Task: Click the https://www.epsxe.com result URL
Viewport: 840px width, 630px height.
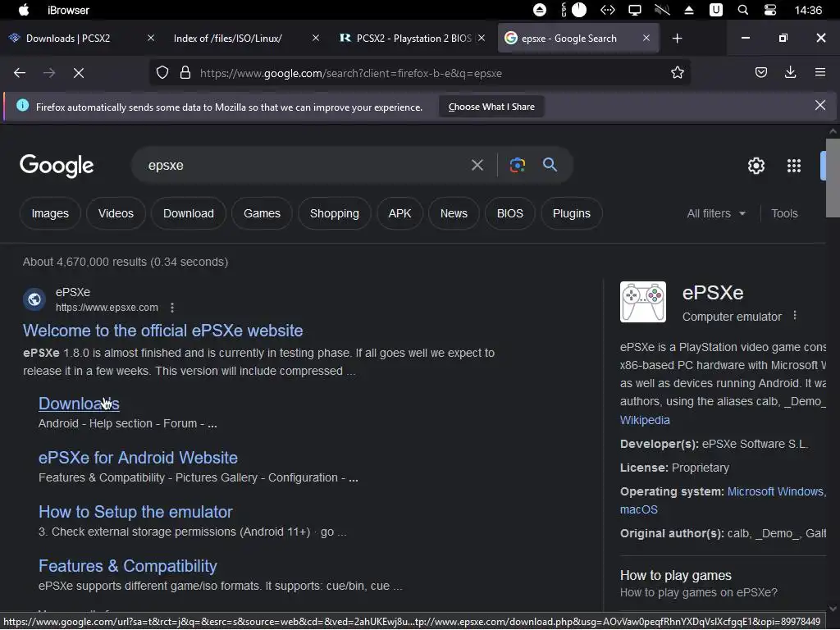Action: tap(107, 308)
